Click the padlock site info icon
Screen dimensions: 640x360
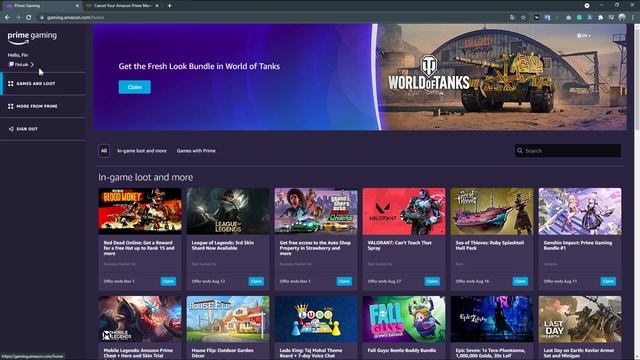pyautogui.click(x=42, y=18)
